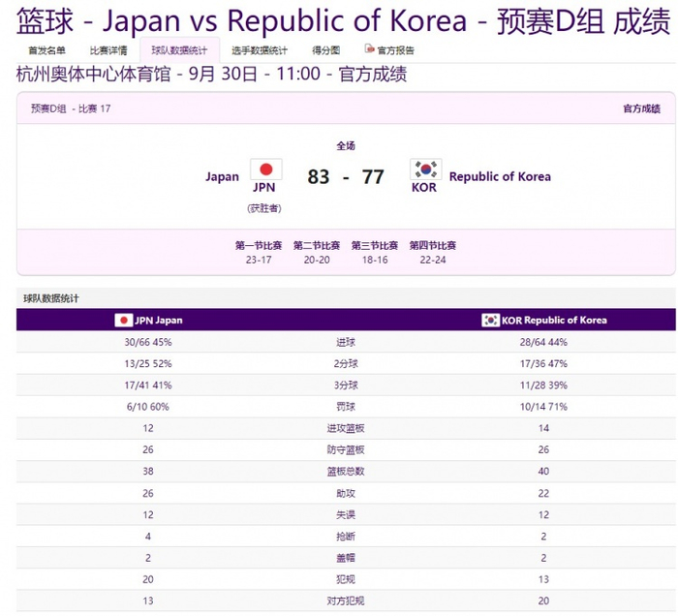This screenshot has height=616, width=678.
Task: Go to the 得分图 tab
Action: pos(325,50)
